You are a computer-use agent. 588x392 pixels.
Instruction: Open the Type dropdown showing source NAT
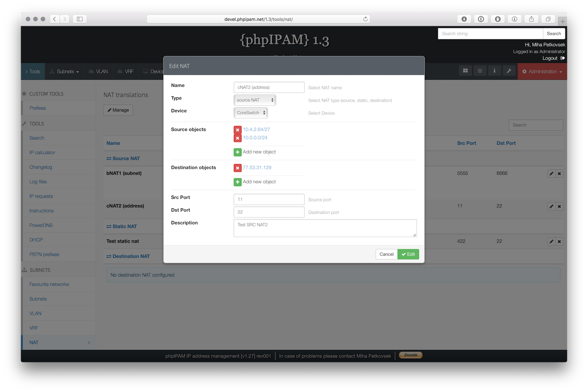(x=255, y=100)
